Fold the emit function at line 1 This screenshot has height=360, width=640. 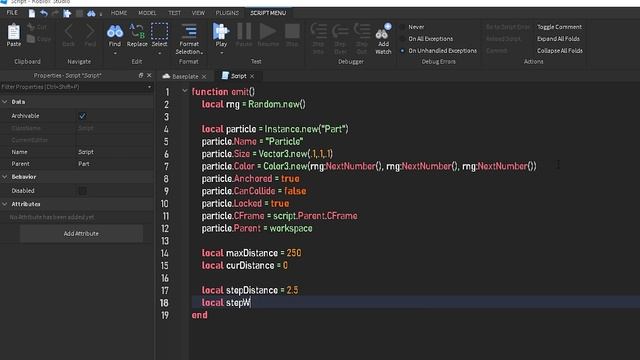[184, 91]
